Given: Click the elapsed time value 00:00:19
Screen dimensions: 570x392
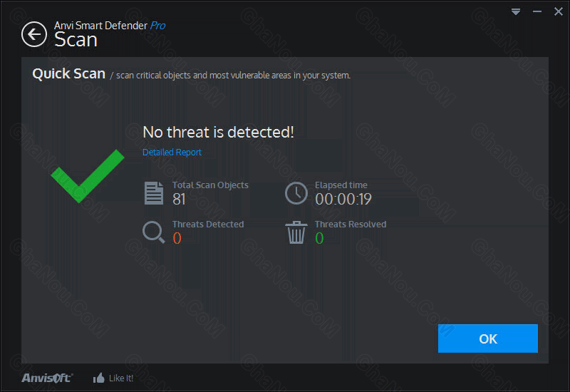Looking at the screenshot, I should (343, 200).
